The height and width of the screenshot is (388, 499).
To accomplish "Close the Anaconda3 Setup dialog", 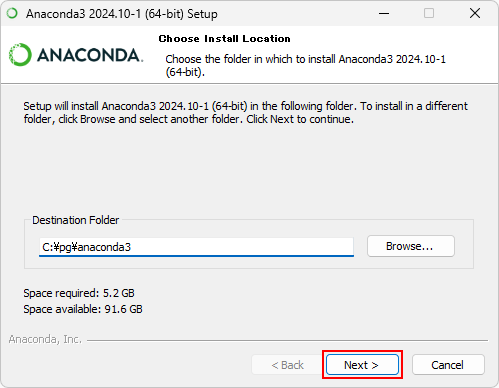I will 475,13.
